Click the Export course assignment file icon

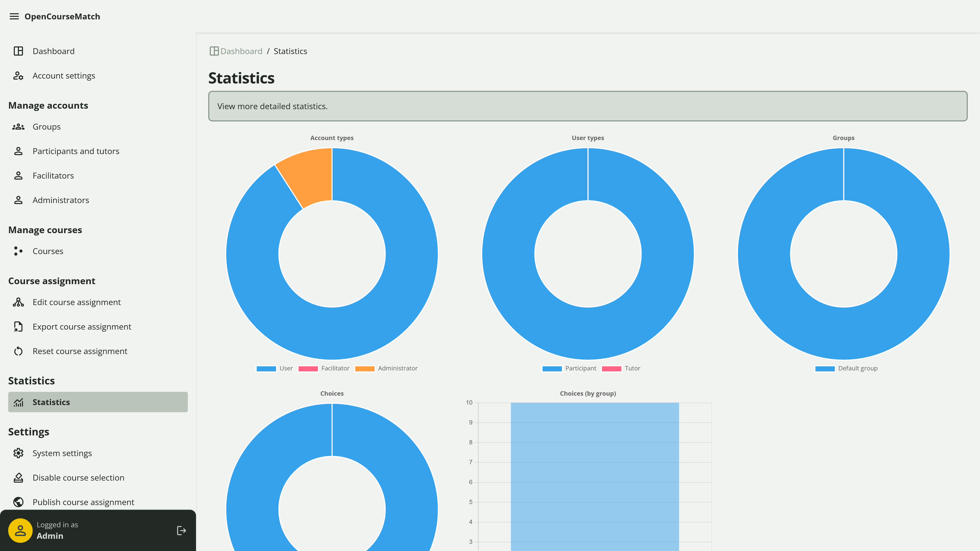[18, 327]
